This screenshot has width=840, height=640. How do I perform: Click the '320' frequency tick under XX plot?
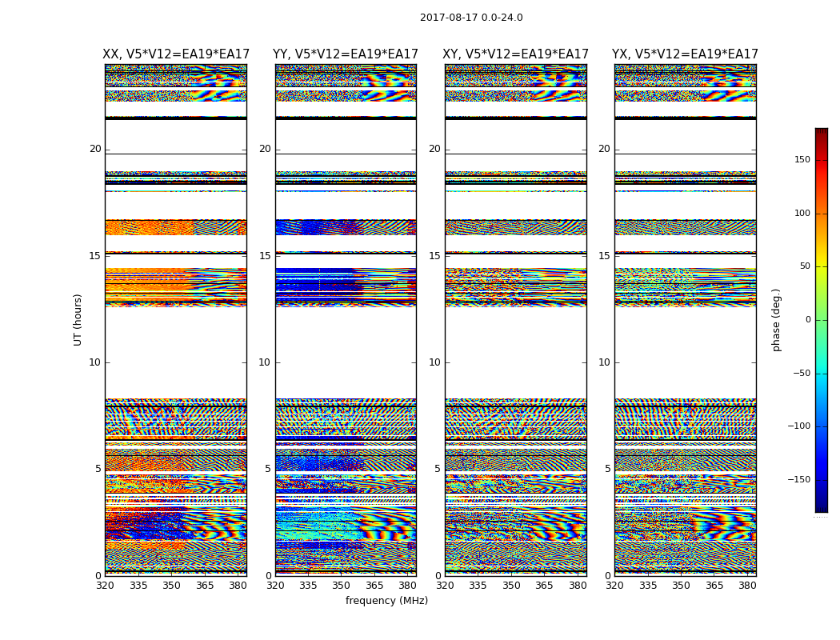coord(105,586)
